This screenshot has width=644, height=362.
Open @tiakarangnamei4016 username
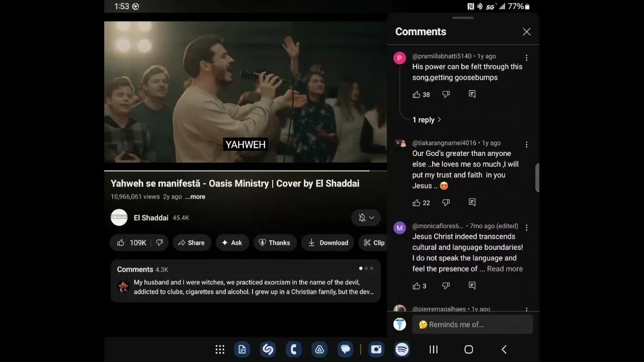(x=444, y=143)
